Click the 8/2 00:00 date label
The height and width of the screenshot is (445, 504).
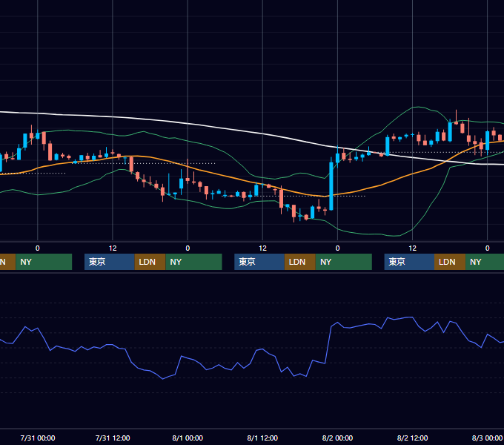pyautogui.click(x=337, y=438)
